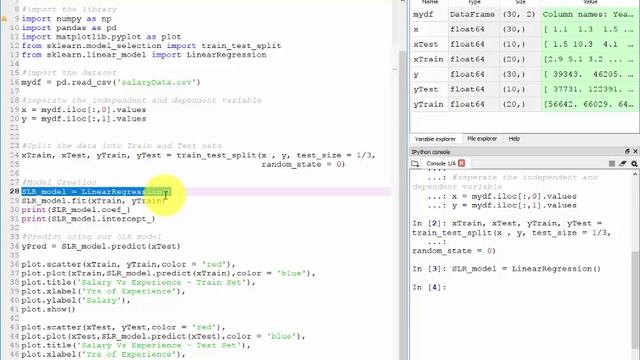Screen dimensions: 640x360
Task: Click the IPython console vertical scrollbar thumb
Action: (635, 300)
